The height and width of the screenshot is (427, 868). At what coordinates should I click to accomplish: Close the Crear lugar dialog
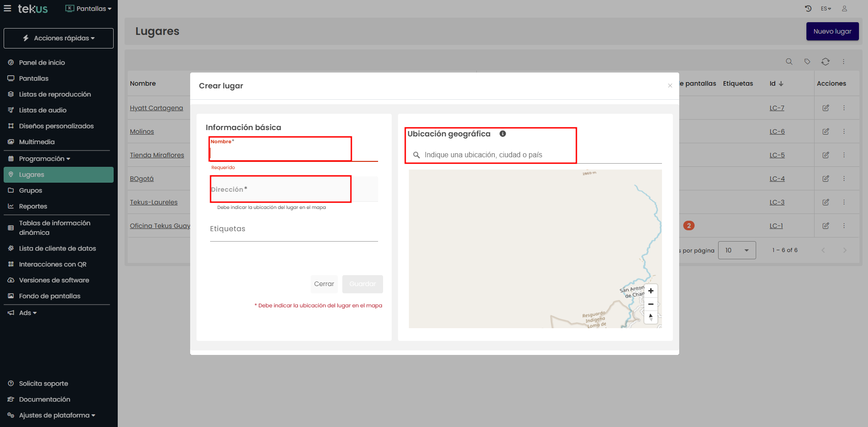[x=670, y=86]
